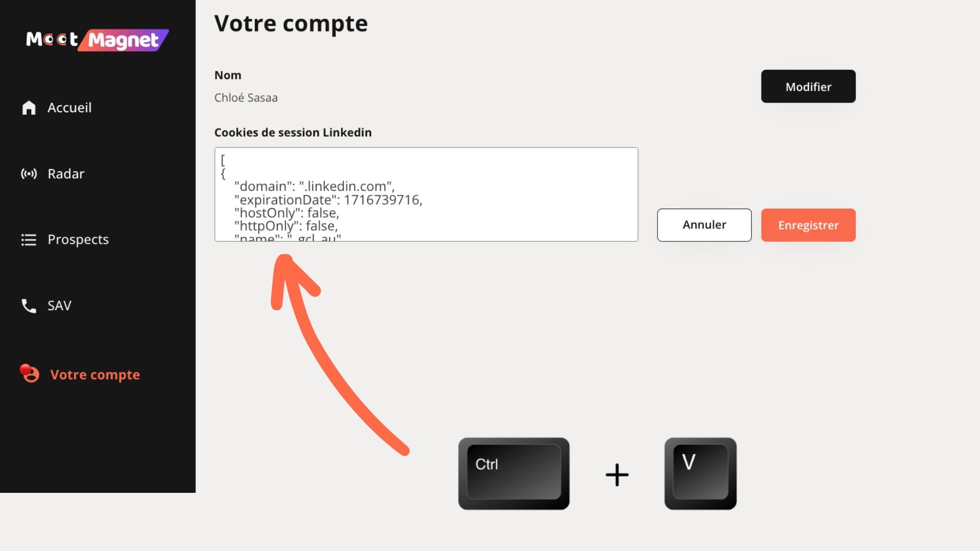980x551 pixels.
Task: Click the SAV phone icon
Action: (x=28, y=306)
